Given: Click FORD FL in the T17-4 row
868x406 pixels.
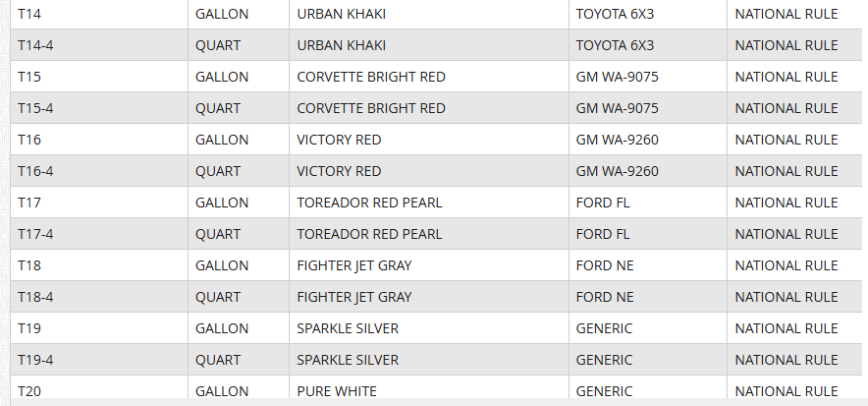Looking at the screenshot, I should 602,234.
